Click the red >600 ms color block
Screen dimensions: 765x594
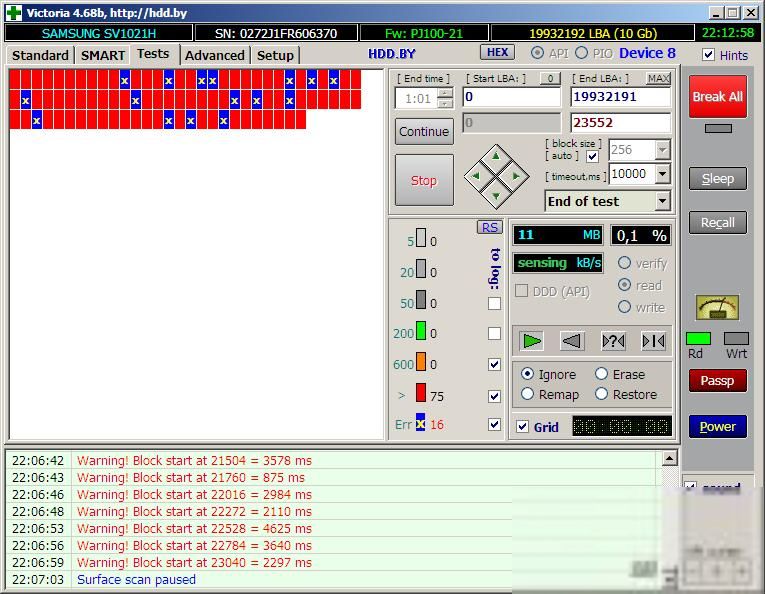(421, 393)
